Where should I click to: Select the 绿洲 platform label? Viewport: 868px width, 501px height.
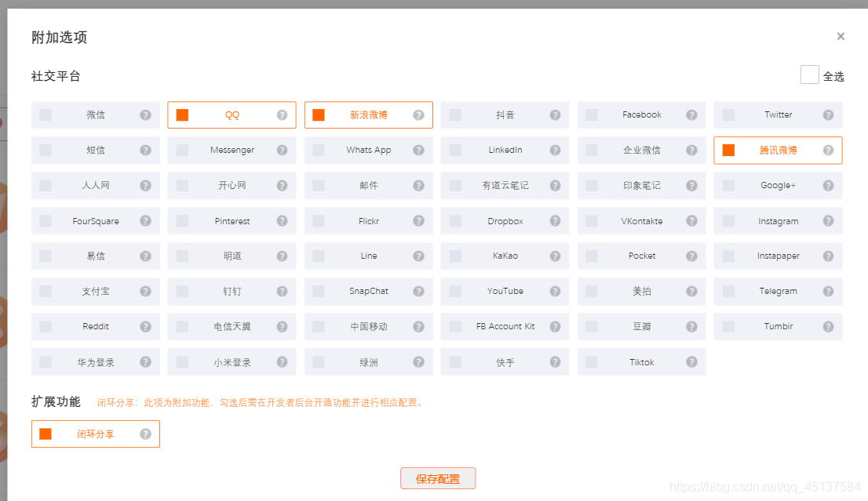click(369, 362)
